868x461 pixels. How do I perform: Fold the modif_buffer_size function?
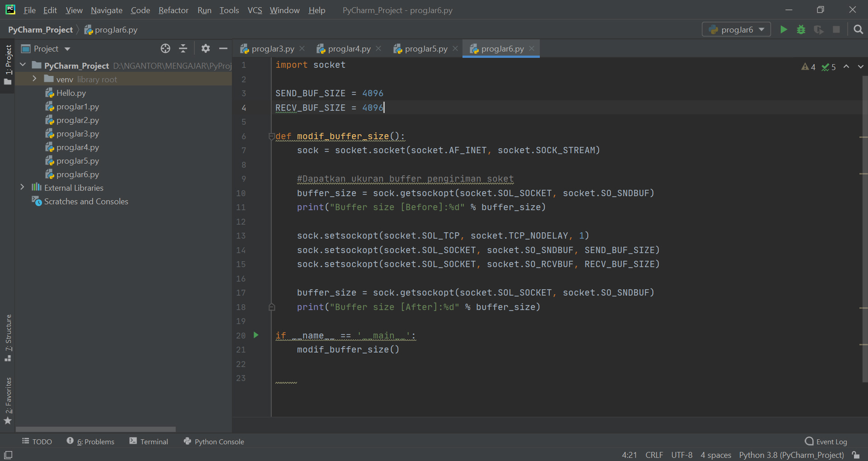pyautogui.click(x=271, y=136)
